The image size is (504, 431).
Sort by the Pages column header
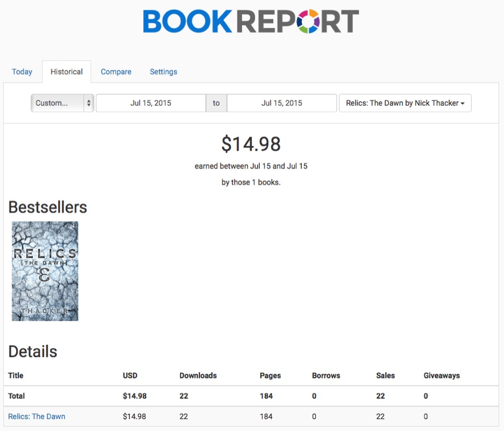click(270, 376)
